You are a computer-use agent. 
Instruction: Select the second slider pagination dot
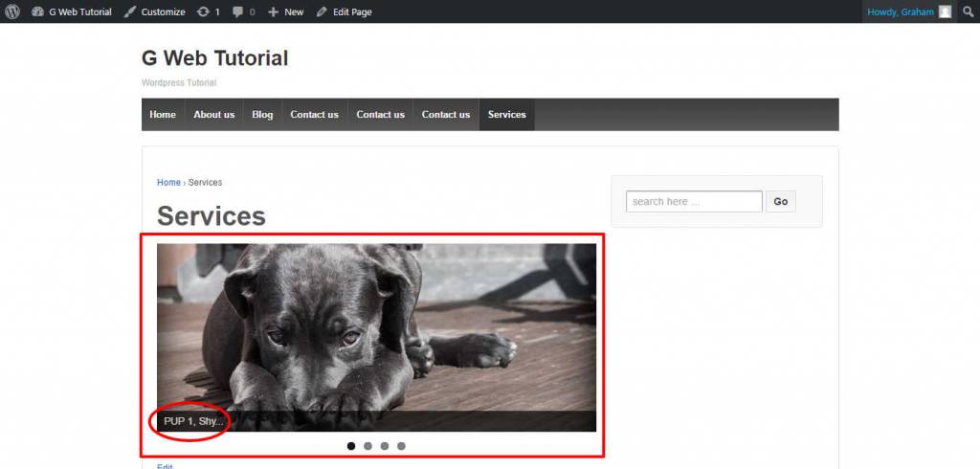[368, 446]
